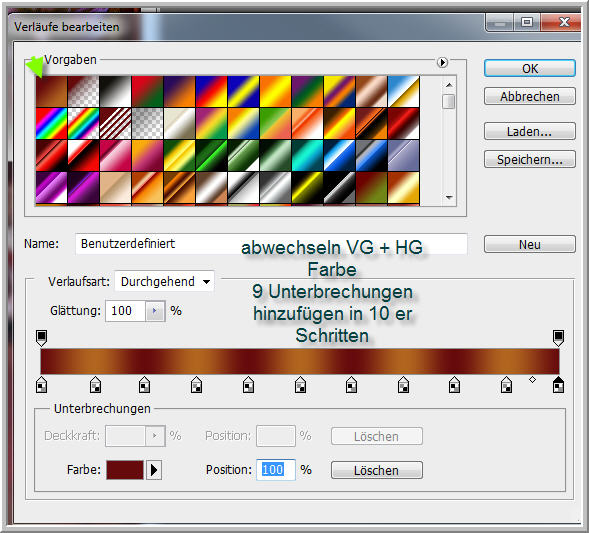The image size is (589, 533).
Task: Click the Laden... button
Action: 530,131
